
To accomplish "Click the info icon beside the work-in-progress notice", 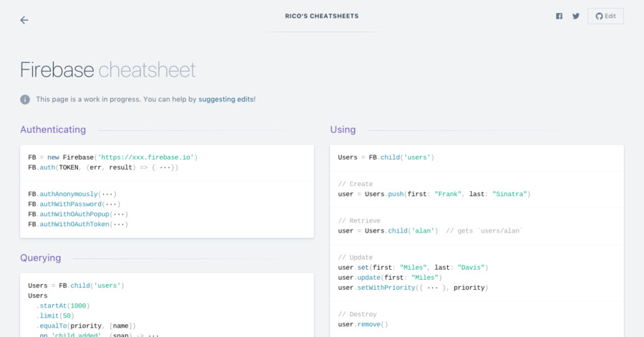I will [25, 99].
